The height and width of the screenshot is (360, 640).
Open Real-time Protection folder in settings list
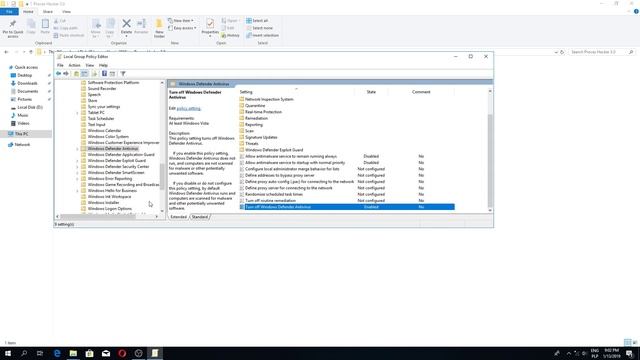pos(263,112)
